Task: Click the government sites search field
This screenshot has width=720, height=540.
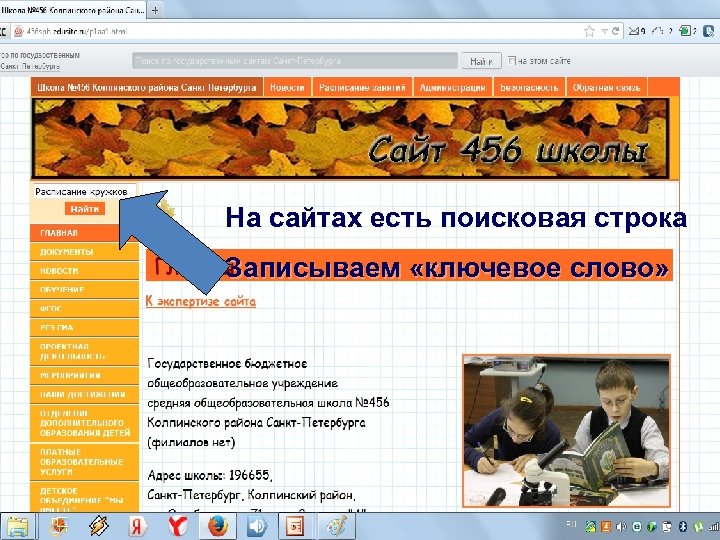Action: tap(295, 61)
